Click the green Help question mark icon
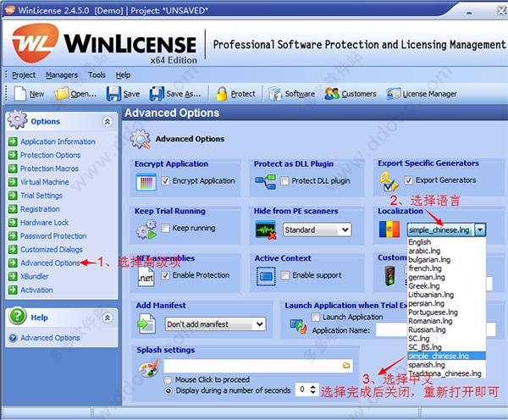 pyautogui.click(x=18, y=316)
